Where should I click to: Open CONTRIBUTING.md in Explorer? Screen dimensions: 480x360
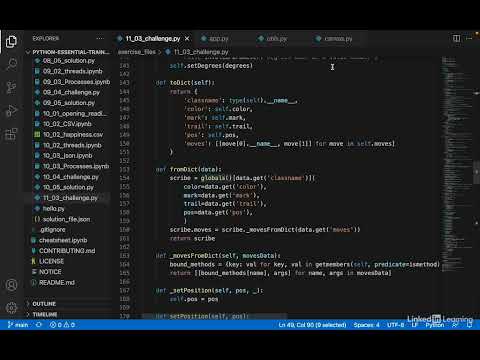coord(67,251)
